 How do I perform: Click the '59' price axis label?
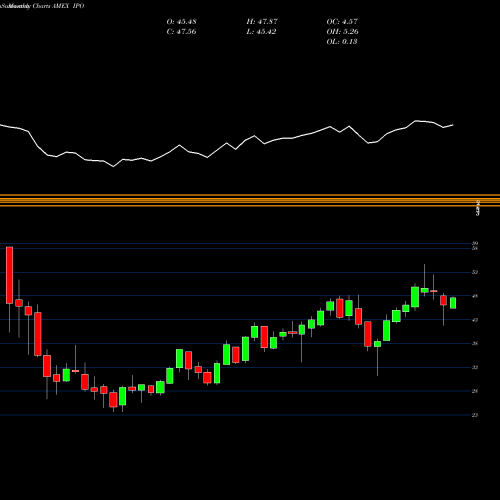pyautogui.click(x=475, y=244)
